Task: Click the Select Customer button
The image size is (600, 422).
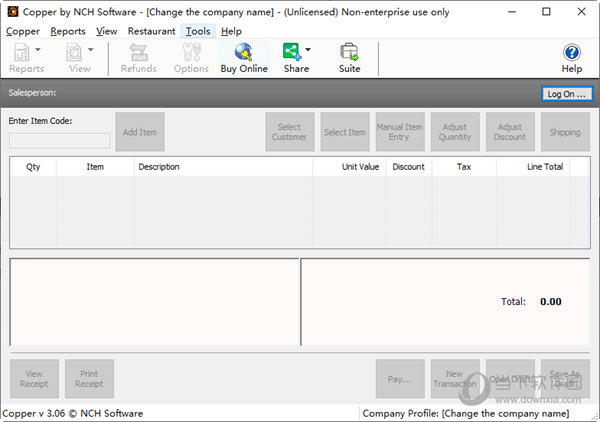Action: pos(290,132)
